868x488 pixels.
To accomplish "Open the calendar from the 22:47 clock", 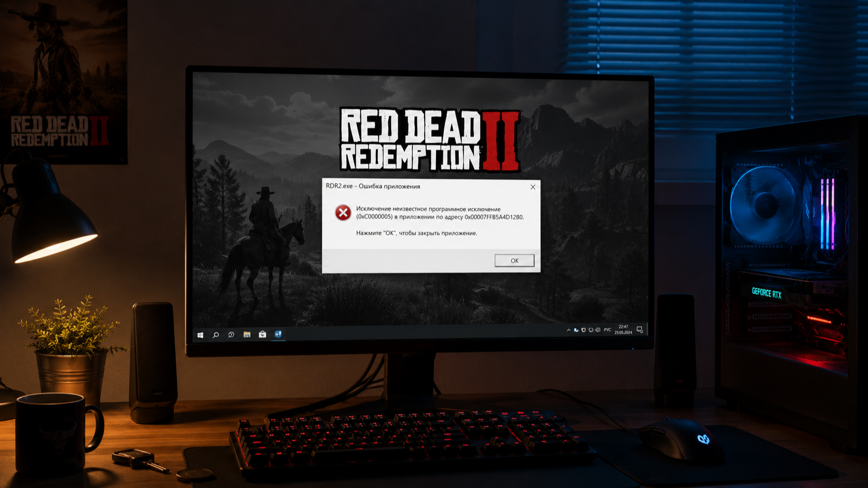I will tap(623, 330).
